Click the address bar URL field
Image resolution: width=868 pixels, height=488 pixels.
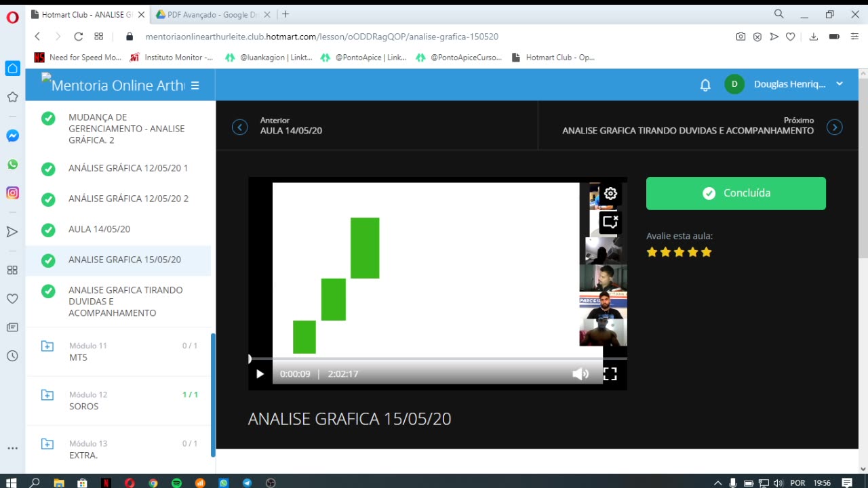tap(434, 37)
